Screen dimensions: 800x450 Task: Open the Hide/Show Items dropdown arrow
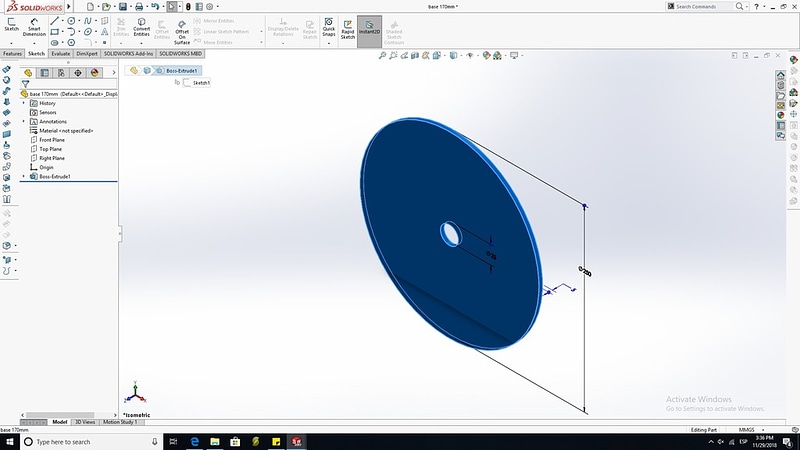[x=477, y=55]
